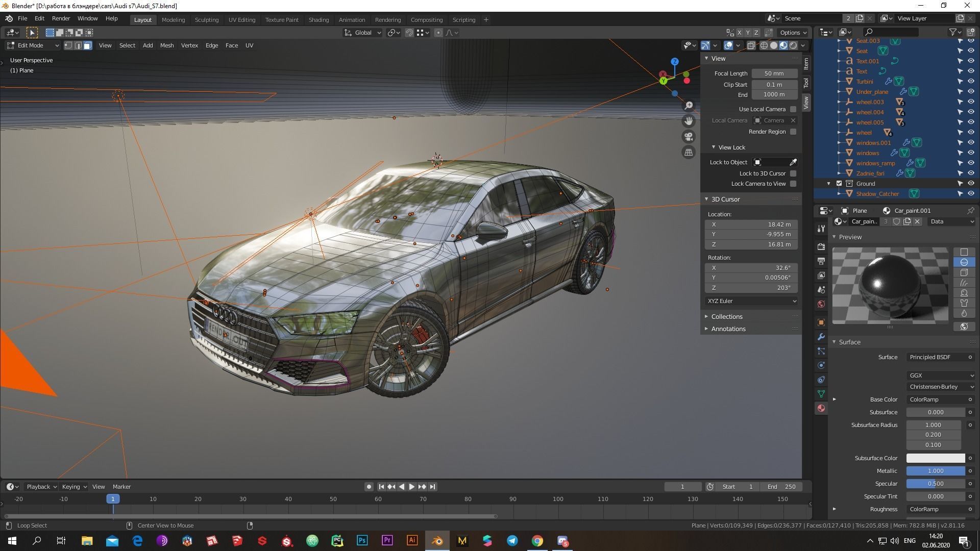980x551 pixels.
Task: Open the Item sidebar tab
Action: tap(806, 64)
